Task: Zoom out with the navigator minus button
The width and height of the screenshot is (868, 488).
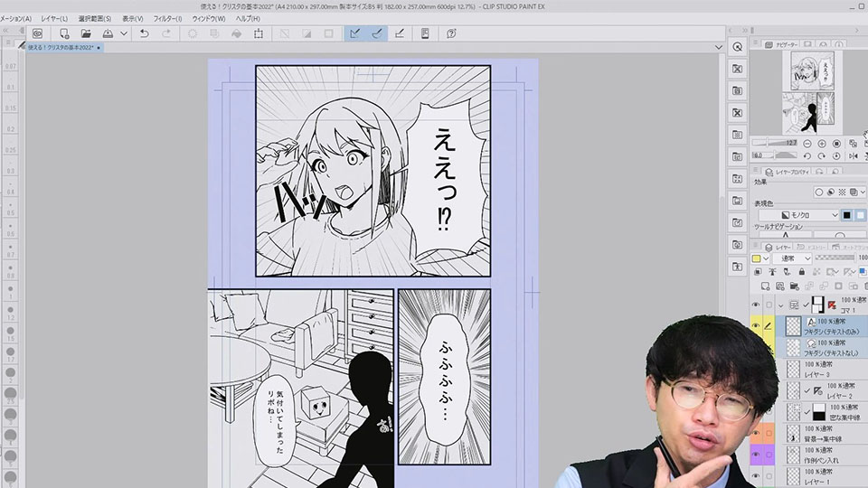Action: click(x=807, y=144)
